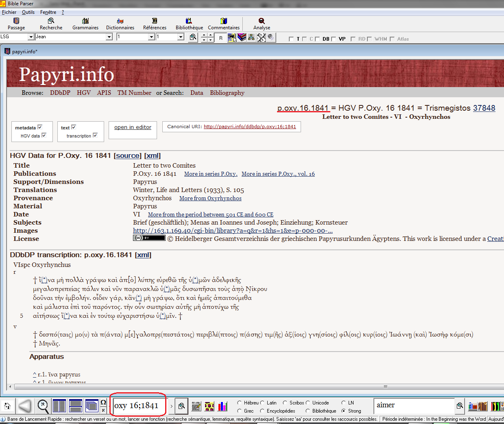This screenshot has width=504, height=424.
Task: Click the 'open in editor' button
Action: tap(133, 127)
